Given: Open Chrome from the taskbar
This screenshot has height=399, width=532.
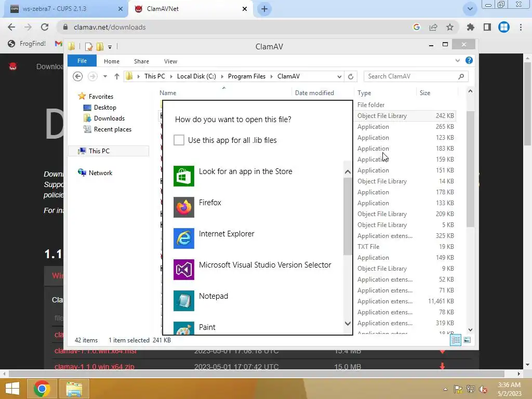Looking at the screenshot, I should click(42, 389).
